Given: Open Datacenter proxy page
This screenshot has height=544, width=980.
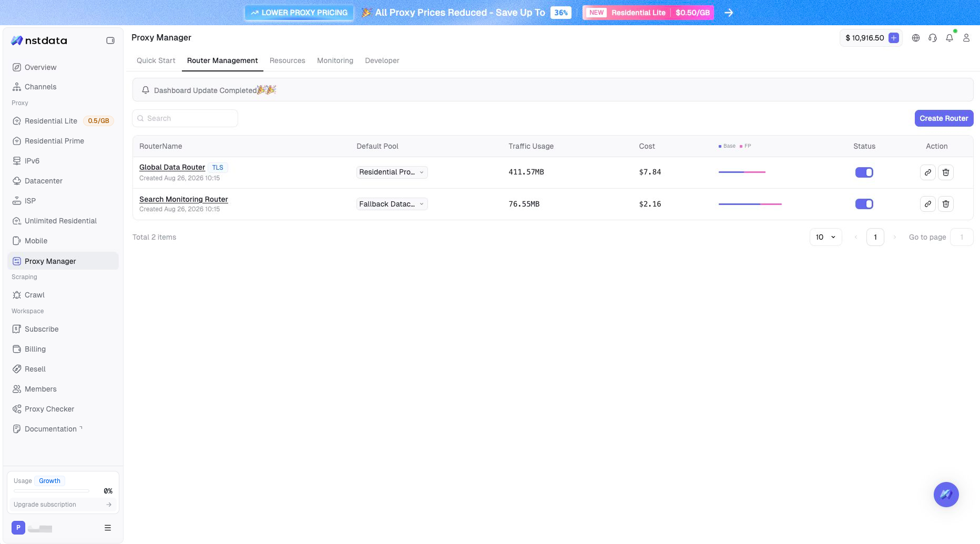Looking at the screenshot, I should pos(63,181).
